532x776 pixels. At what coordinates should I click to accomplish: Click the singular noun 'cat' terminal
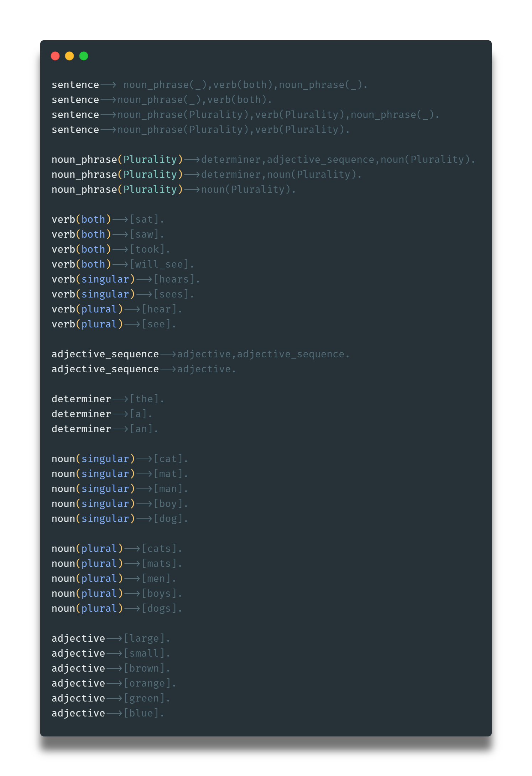(168, 459)
